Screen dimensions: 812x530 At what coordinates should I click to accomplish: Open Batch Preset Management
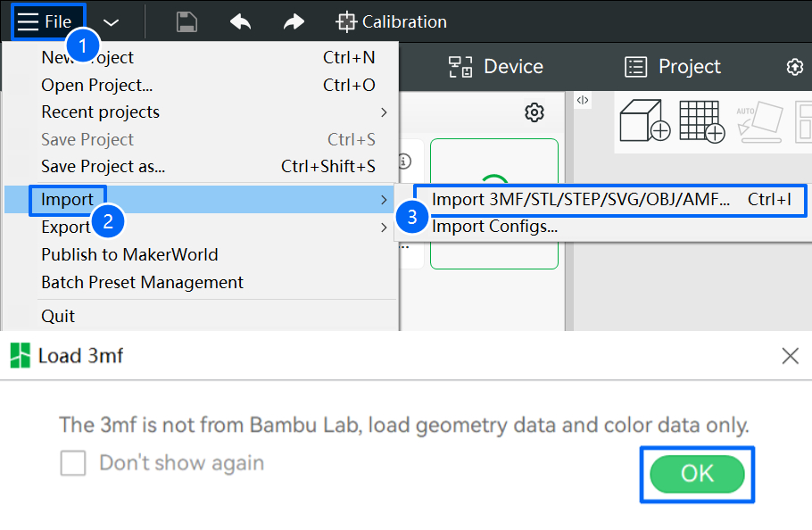pos(201,282)
